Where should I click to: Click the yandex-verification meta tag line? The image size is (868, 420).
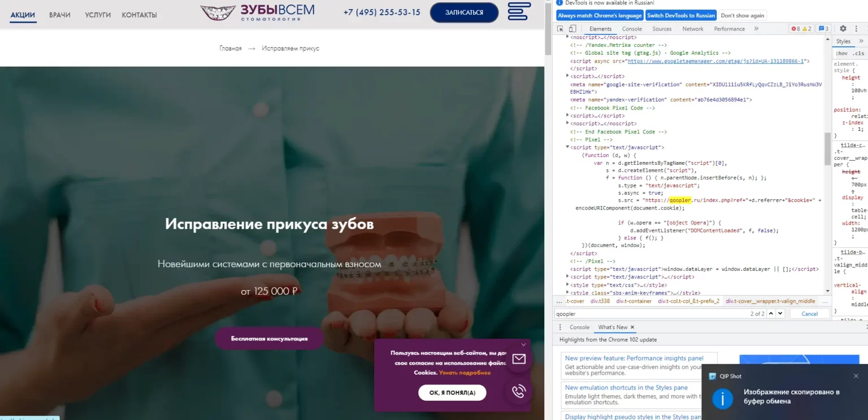(661, 100)
